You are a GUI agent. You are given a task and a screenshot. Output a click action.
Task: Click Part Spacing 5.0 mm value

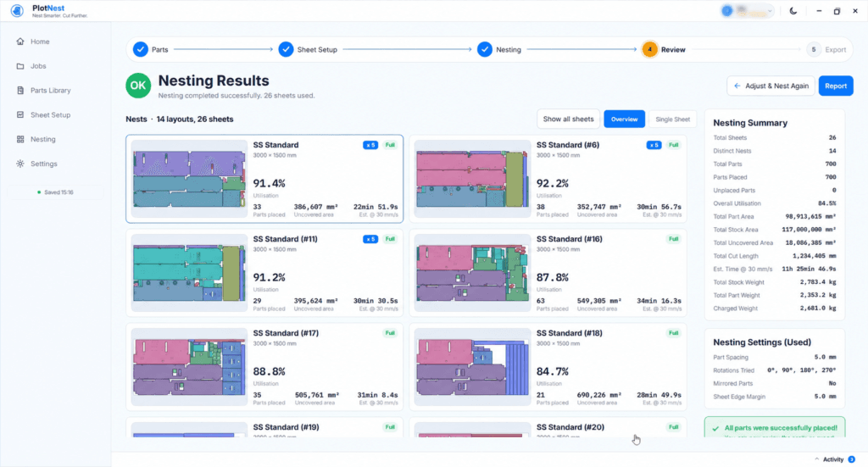click(x=826, y=358)
